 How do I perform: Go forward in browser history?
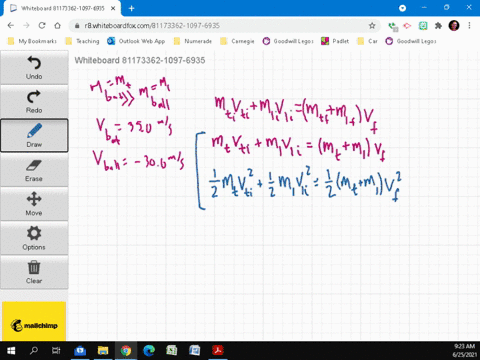pos(26,26)
